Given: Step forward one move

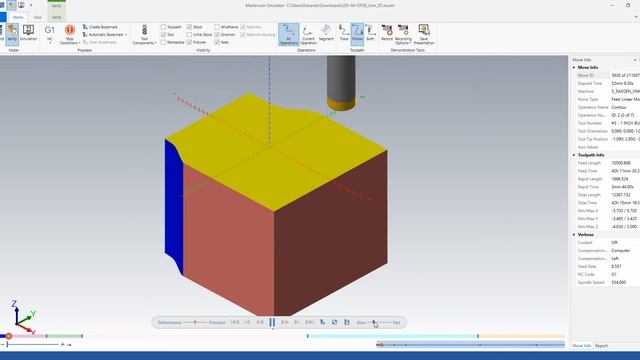Looking at the screenshot, I should click(x=297, y=322).
